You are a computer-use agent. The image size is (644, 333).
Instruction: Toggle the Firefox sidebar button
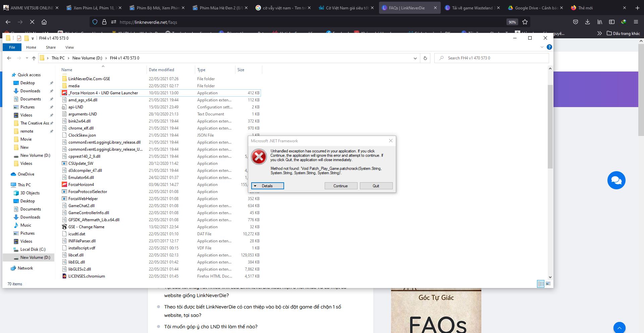tap(611, 22)
